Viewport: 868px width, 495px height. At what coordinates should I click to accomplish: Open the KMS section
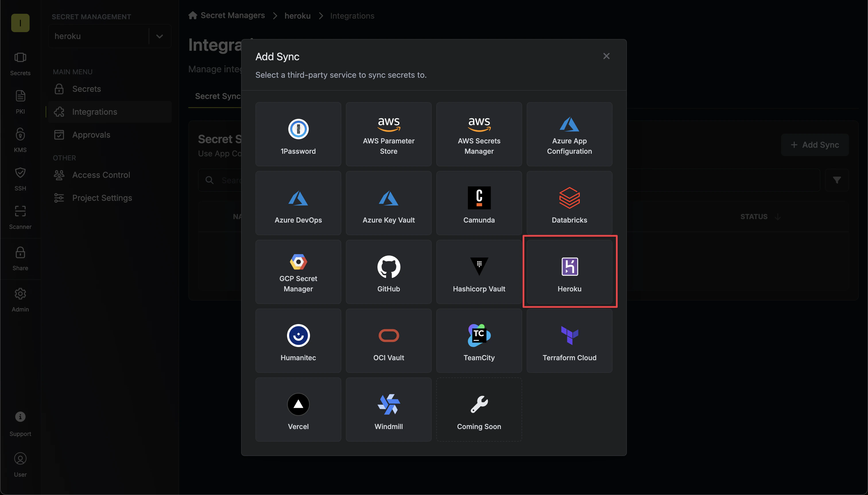coord(20,141)
